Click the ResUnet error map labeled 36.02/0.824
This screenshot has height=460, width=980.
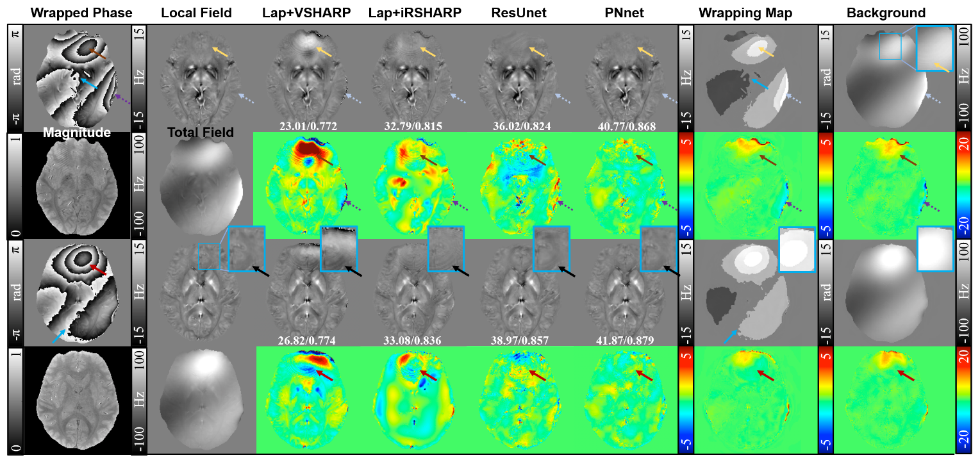pos(518,185)
